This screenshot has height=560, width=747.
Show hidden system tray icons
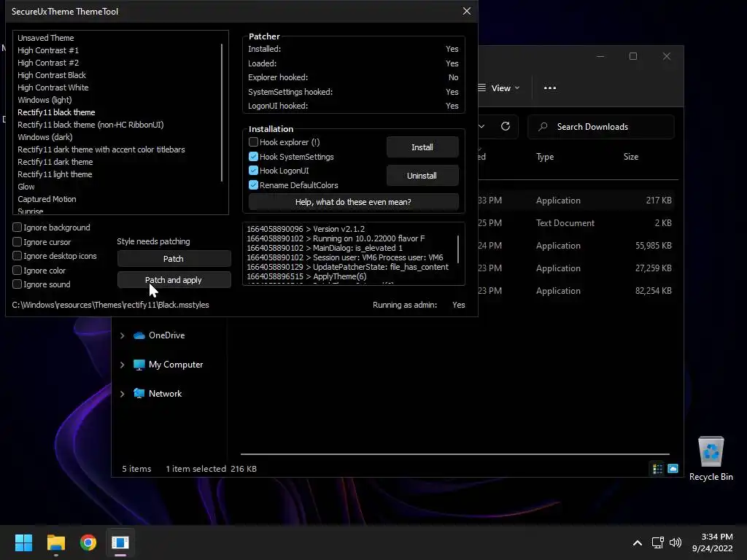[x=637, y=542]
